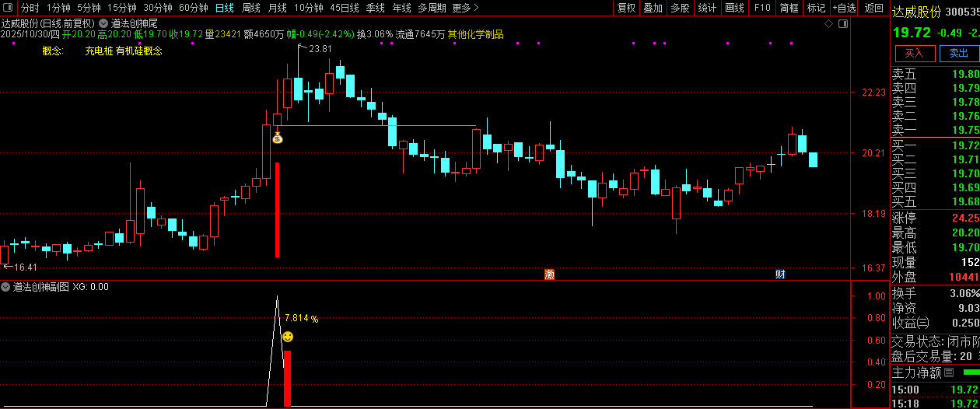Click the 15:00 trade tick row
This screenshot has width=980, height=409.
click(935, 390)
